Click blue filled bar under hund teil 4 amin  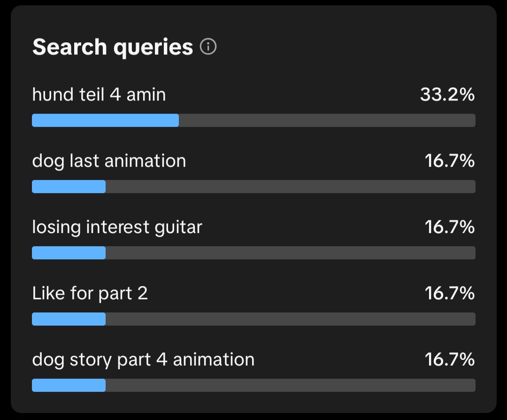pyautogui.click(x=105, y=120)
